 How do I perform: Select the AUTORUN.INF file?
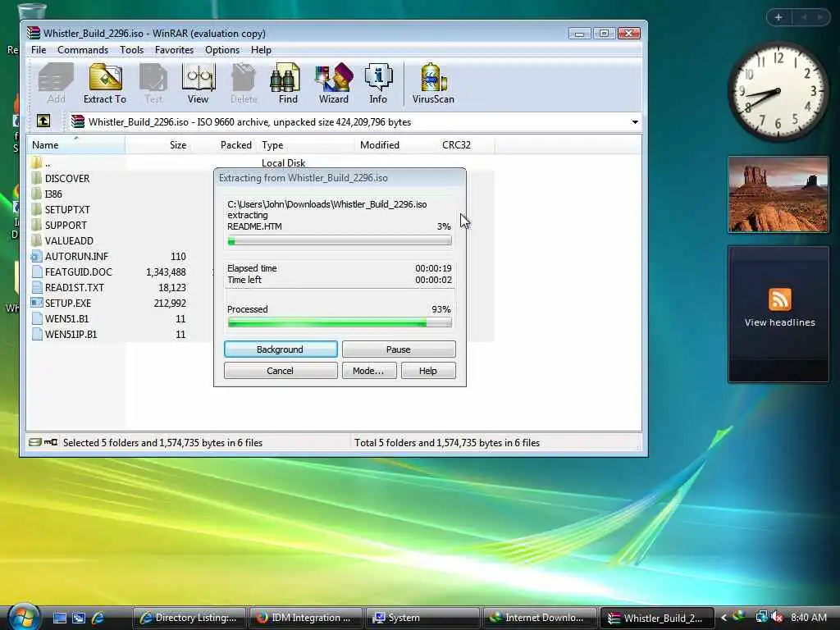pyautogui.click(x=76, y=256)
